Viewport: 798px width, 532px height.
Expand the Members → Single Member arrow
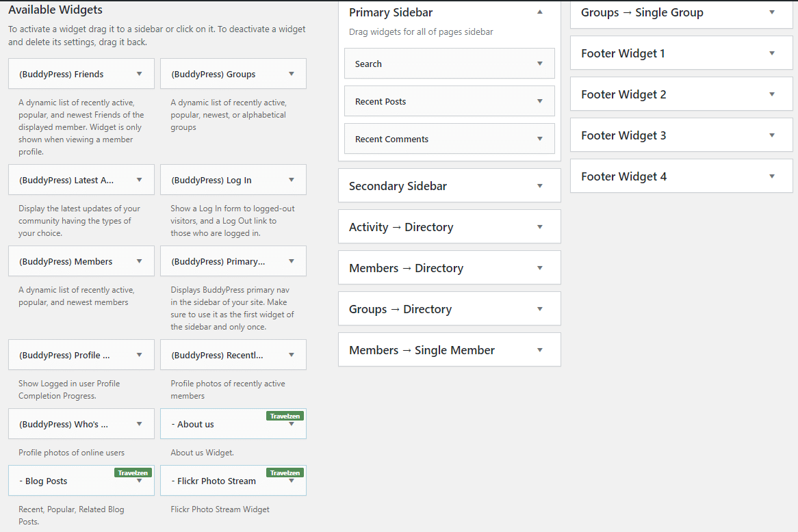539,350
